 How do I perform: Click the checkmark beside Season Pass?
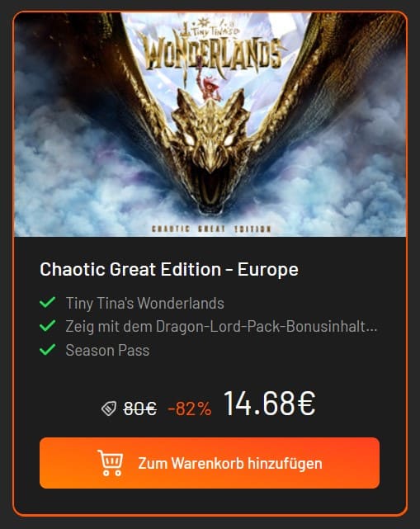pyautogui.click(x=48, y=350)
